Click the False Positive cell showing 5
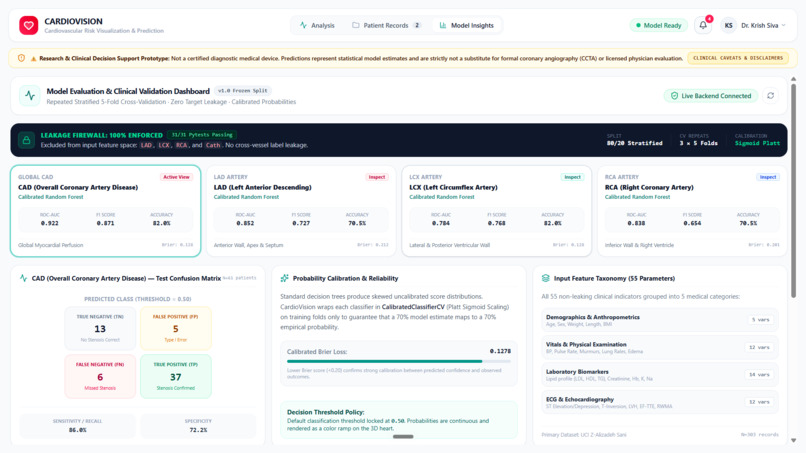Image resolution: width=806 pixels, height=453 pixels. (x=176, y=329)
